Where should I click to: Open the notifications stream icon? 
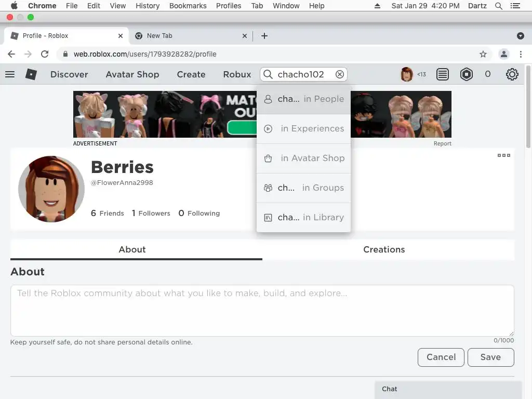click(443, 74)
